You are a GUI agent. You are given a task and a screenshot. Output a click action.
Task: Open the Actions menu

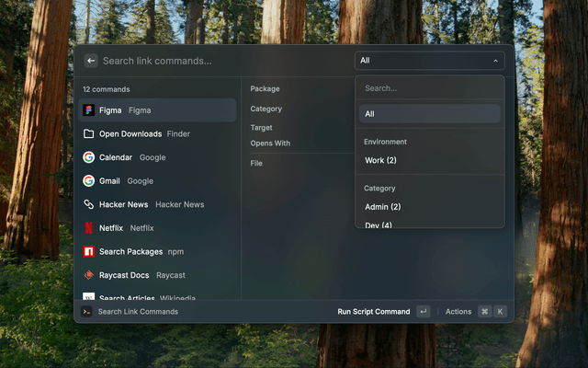tap(458, 312)
